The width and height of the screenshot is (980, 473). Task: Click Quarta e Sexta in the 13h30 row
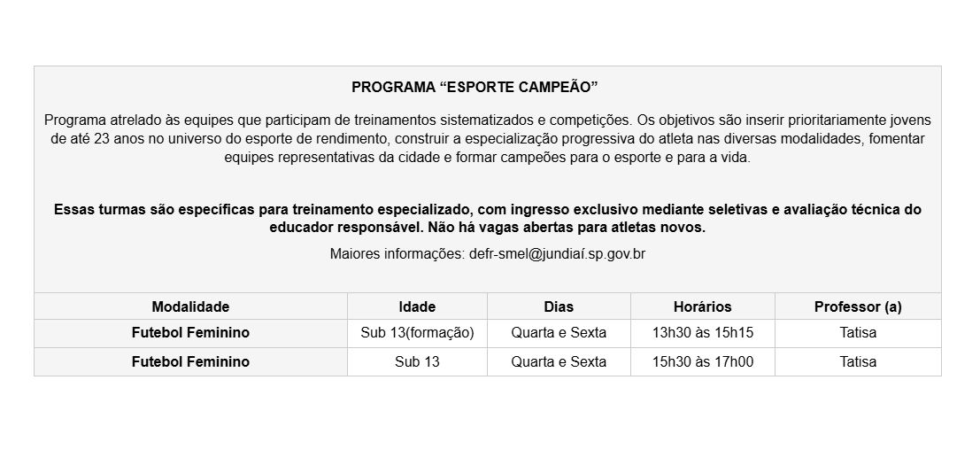click(x=559, y=333)
